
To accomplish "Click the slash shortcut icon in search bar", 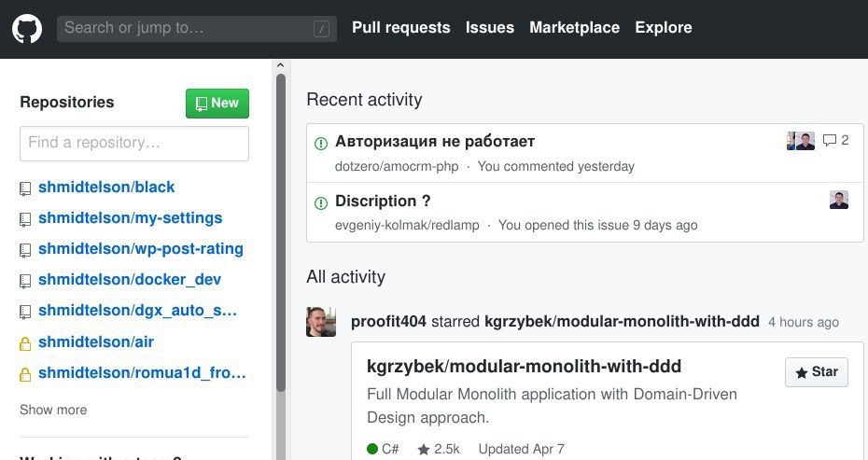I will [321, 28].
